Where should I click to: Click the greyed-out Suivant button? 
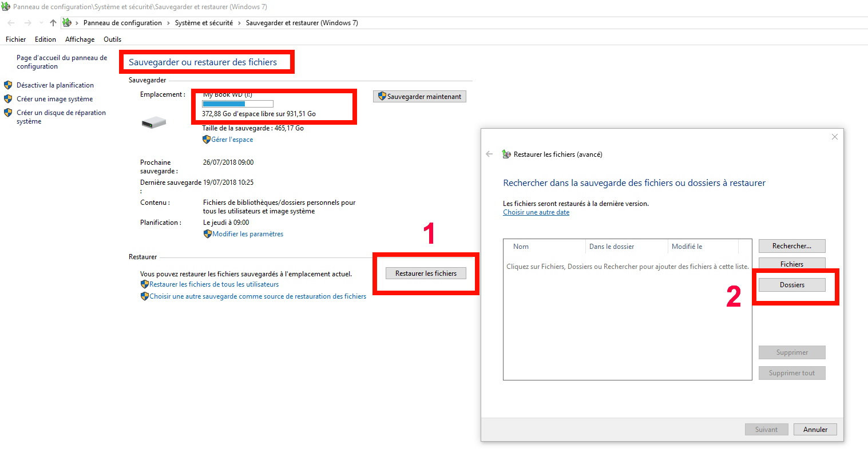coord(767,430)
